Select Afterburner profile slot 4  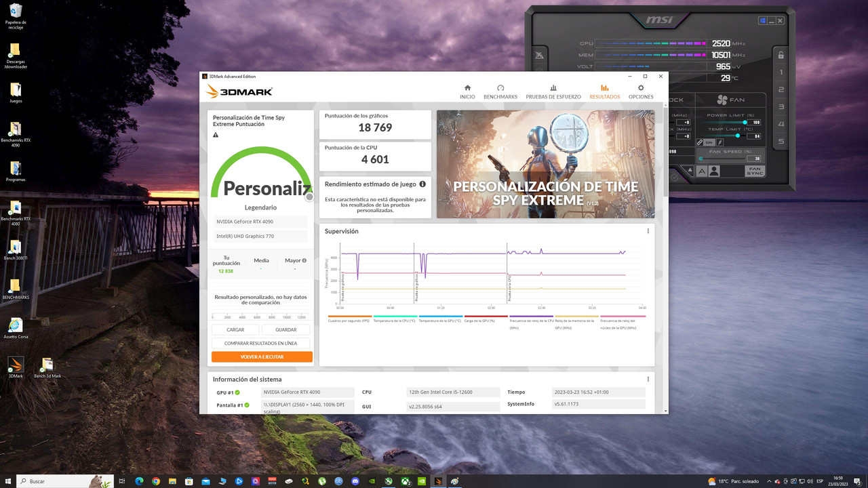(781, 124)
